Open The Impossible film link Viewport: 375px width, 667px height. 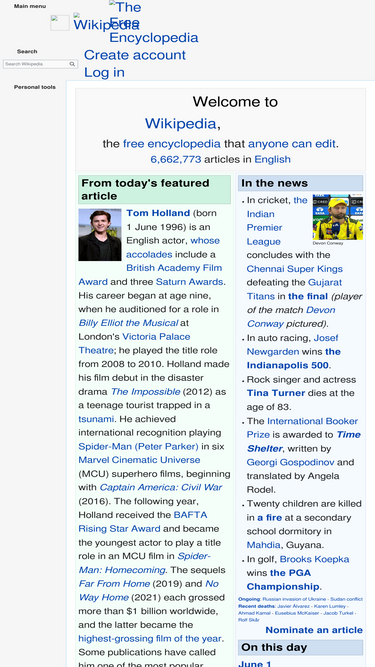(145, 391)
